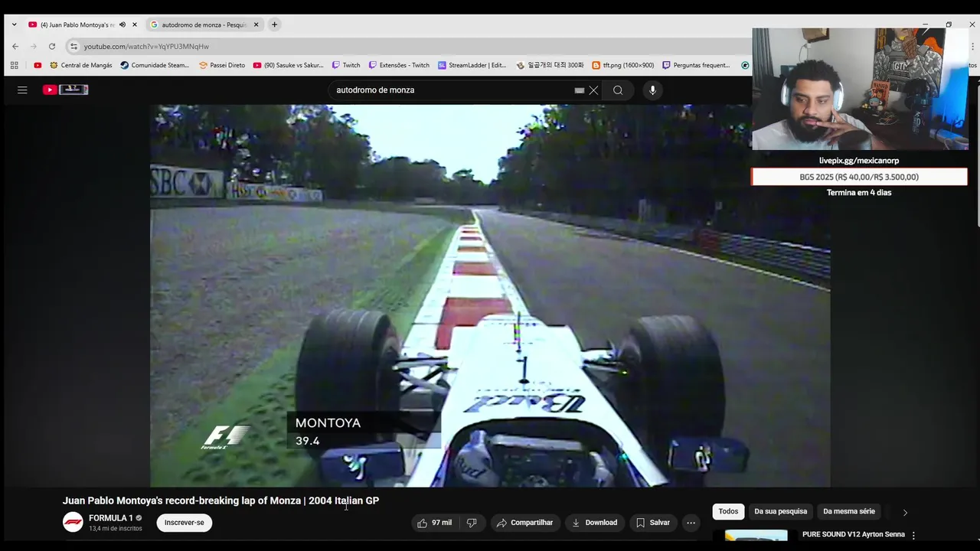
Task: View site information icon in address bar
Action: tap(73, 46)
